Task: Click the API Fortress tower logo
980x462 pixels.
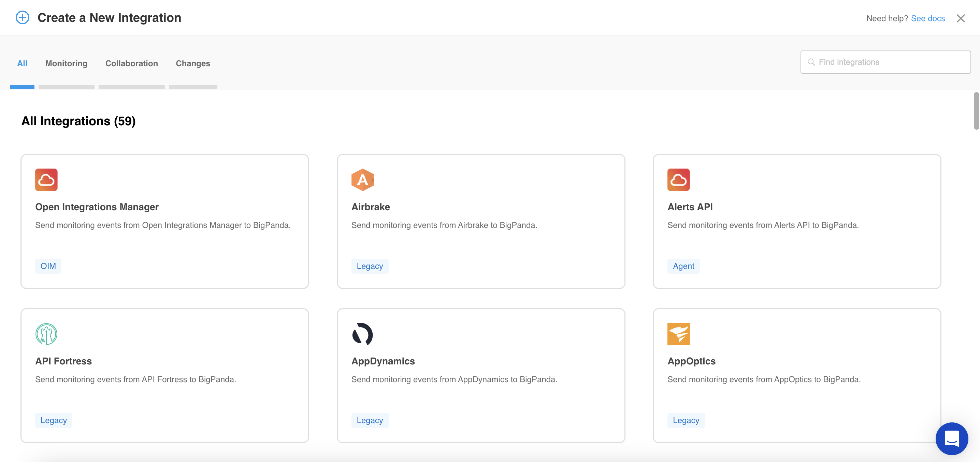Action: coord(46,334)
